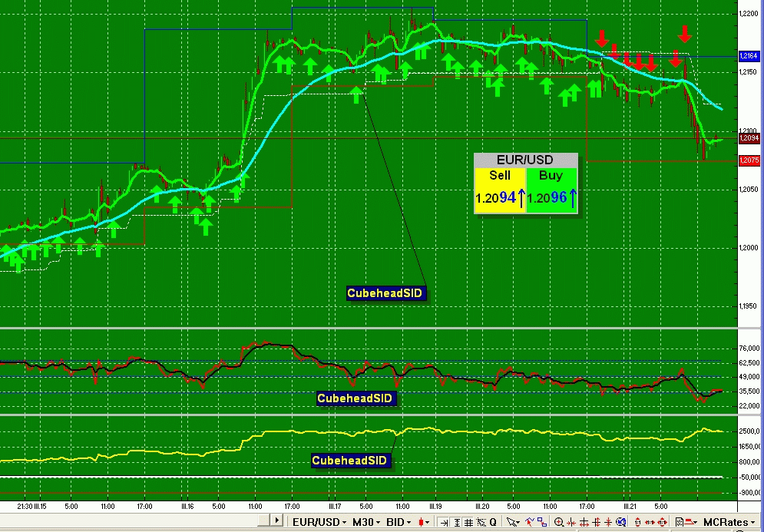Click the scroll right arrow button
Screen dimensions: 764x532
pos(276,520)
